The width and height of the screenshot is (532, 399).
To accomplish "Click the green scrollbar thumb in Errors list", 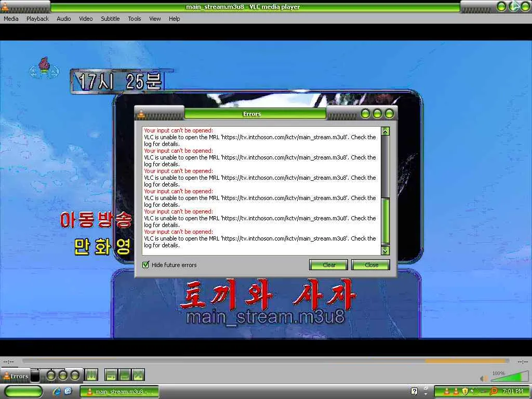I will (385, 221).
